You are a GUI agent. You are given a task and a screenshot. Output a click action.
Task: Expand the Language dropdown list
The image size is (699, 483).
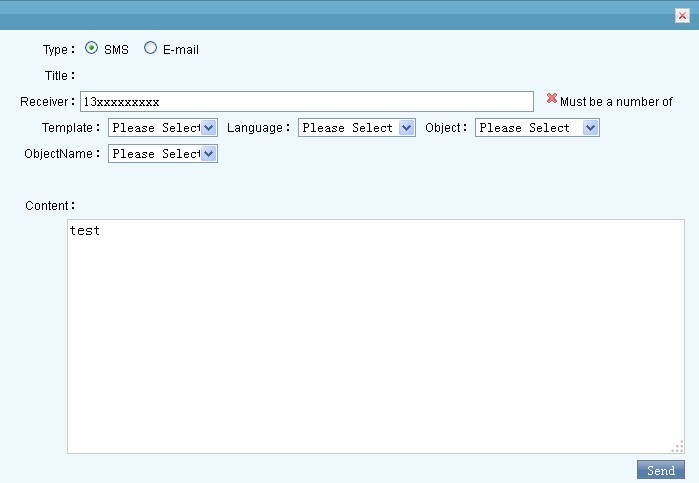356,128
